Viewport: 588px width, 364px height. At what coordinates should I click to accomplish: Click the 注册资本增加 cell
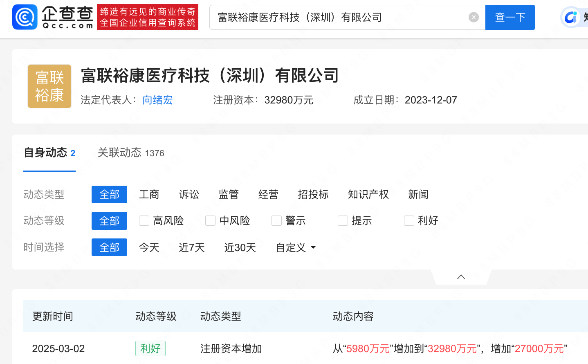[231, 349]
